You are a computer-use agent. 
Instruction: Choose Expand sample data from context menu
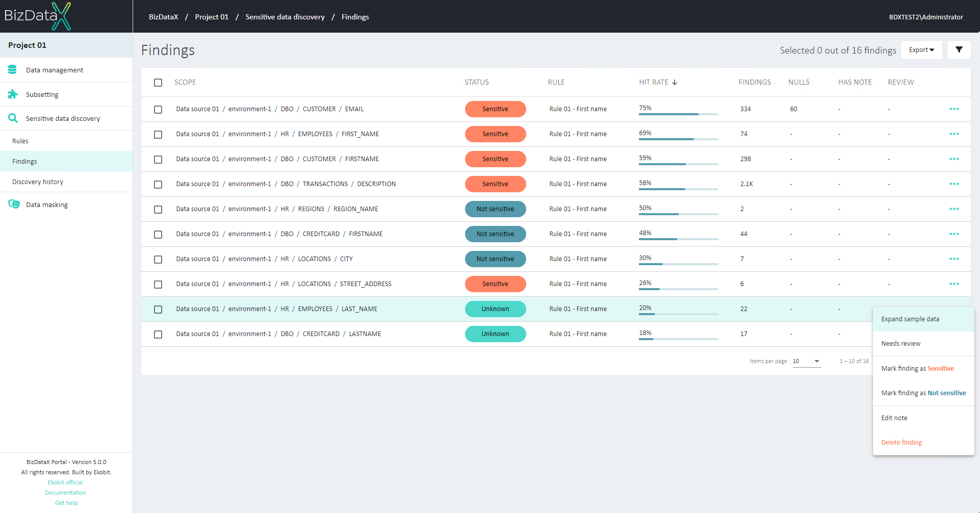[x=923, y=319]
